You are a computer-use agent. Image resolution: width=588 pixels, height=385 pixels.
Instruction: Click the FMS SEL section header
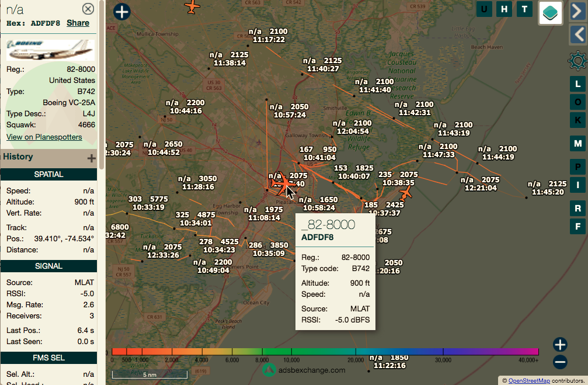tap(48, 358)
